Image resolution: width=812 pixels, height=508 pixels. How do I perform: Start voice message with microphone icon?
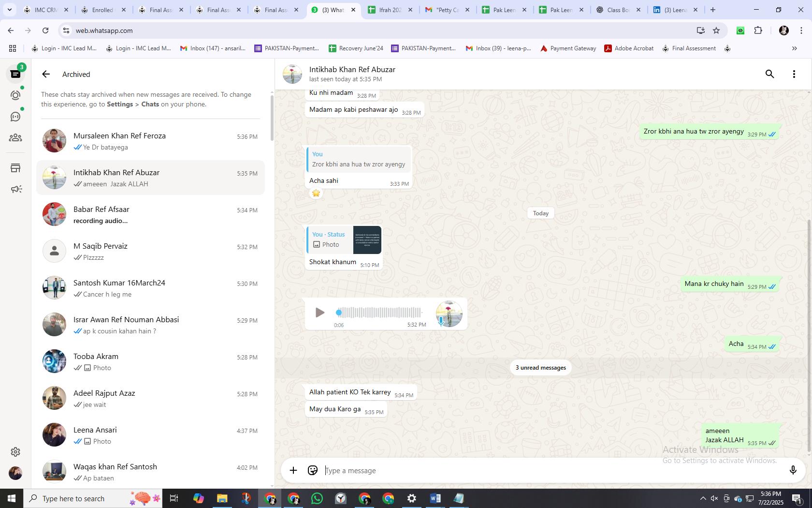pos(793,470)
